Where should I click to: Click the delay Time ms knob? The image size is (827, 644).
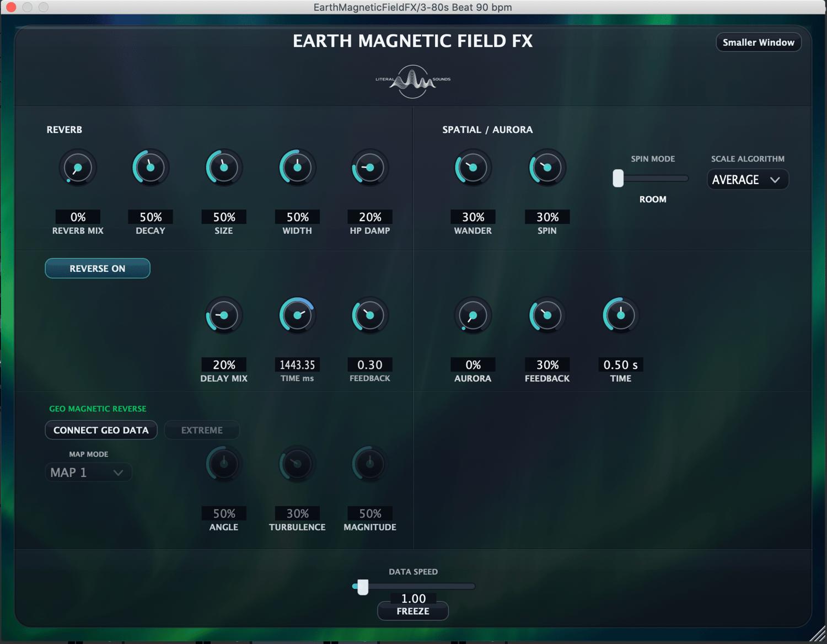point(297,315)
